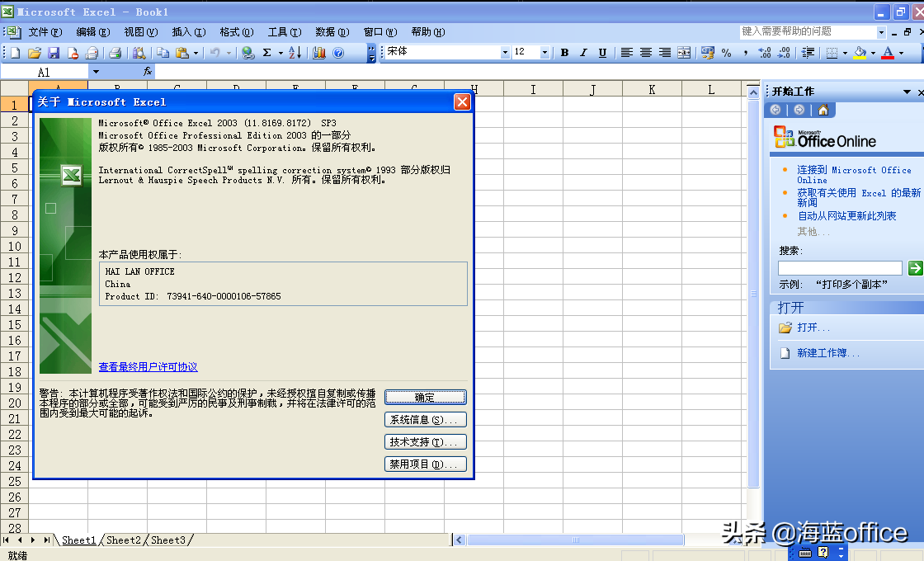Open the Name Box dropdown arrow

point(96,72)
